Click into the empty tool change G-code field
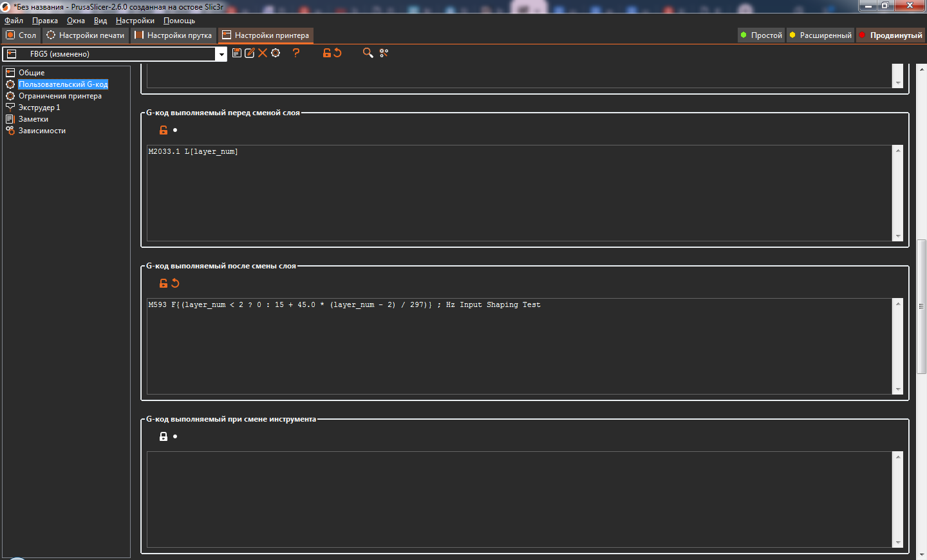Screen dimensions: 927x560 [520, 499]
